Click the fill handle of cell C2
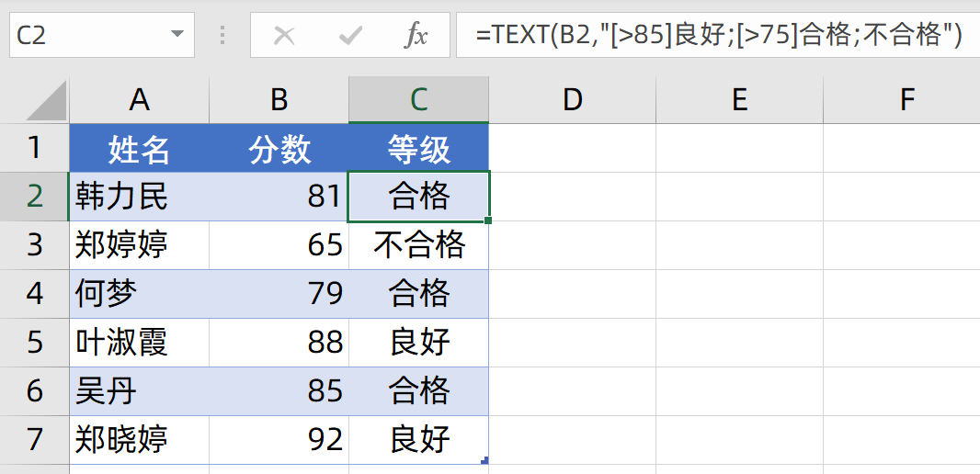The image size is (980, 474). pyautogui.click(x=488, y=220)
